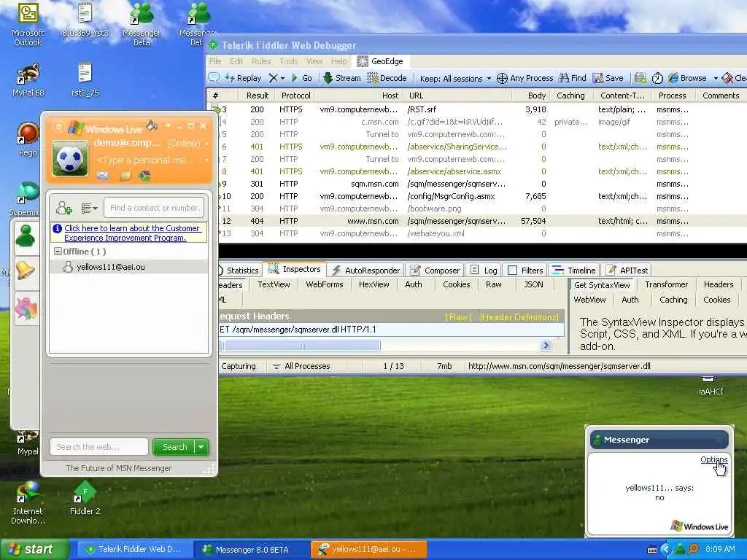The width and height of the screenshot is (747, 560).
Task: Click the Search the web input field
Action: 99,447
